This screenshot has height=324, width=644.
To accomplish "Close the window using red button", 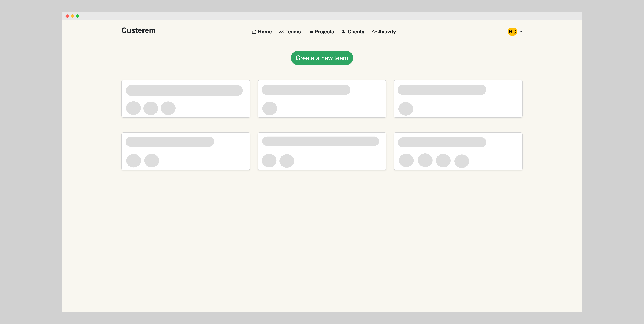I will (x=67, y=16).
